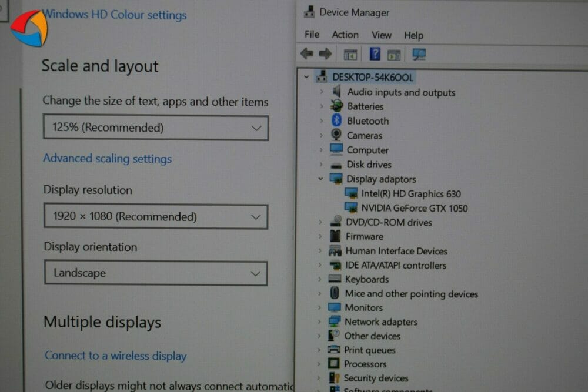
Task: Click the Intel(R) HD Graphics 630 icon
Action: pos(351,193)
